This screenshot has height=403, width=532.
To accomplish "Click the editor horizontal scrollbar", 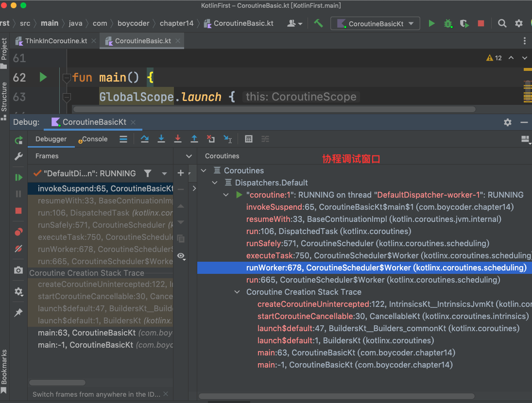I will point(275,110).
